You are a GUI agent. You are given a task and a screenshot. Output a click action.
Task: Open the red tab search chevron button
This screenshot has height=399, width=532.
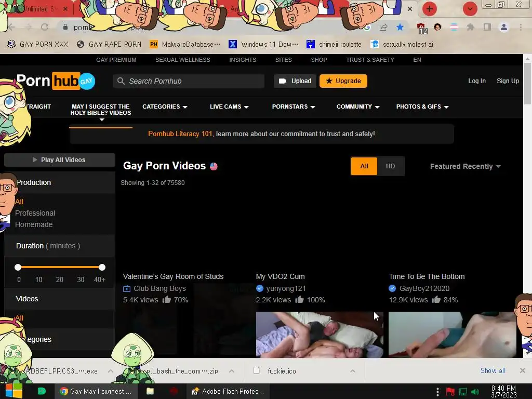[x=470, y=9]
